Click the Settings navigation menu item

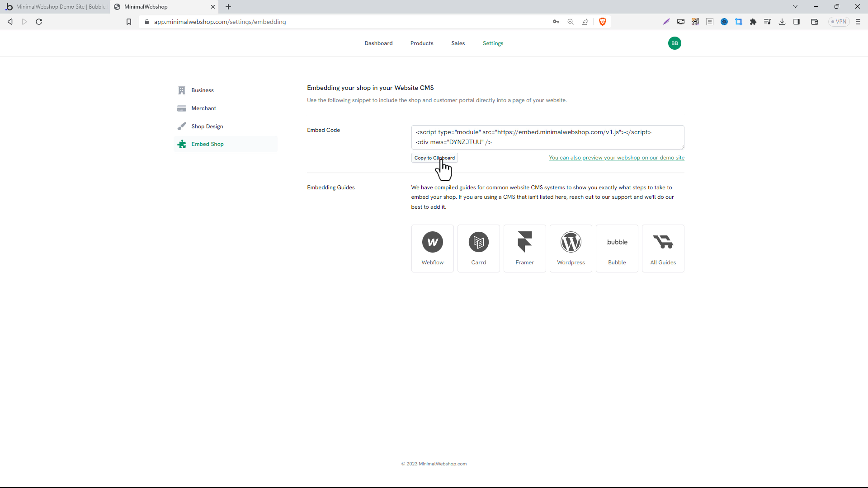[x=493, y=43]
